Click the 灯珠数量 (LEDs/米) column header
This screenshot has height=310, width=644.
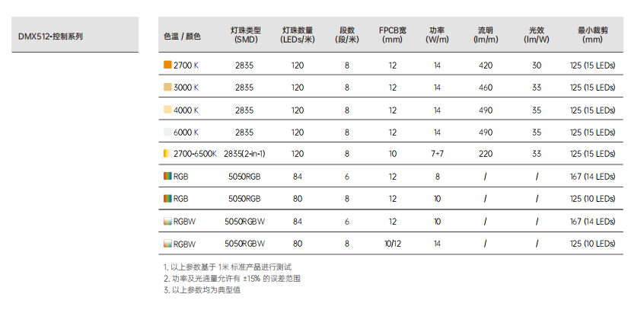298,35
